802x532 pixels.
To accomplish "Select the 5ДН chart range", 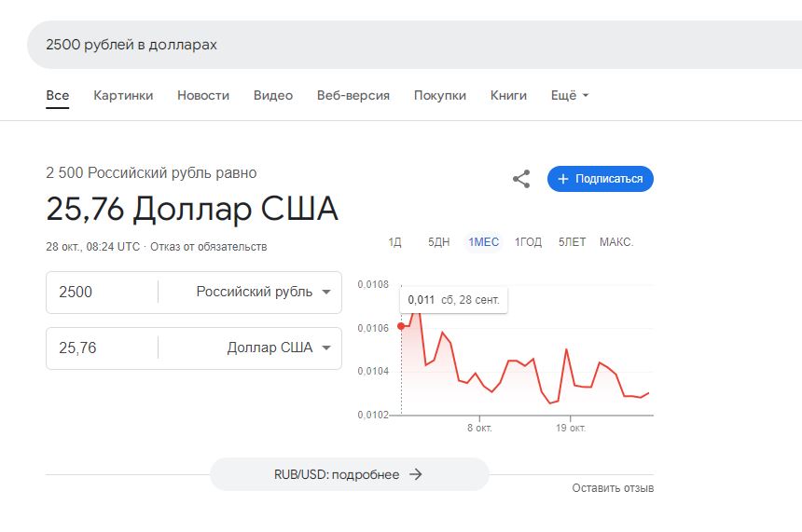I will [439, 241].
